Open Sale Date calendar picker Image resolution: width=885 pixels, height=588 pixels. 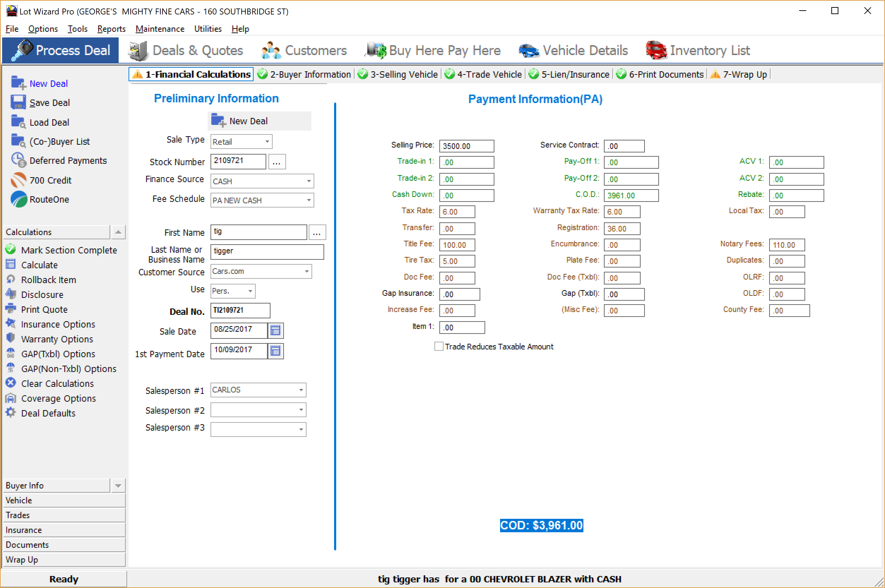(x=275, y=330)
